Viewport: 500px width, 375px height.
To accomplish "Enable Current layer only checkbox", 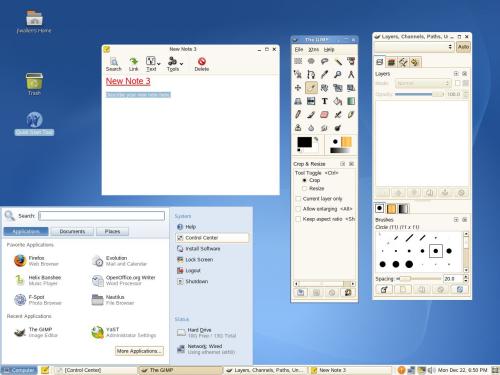I will point(298,199).
